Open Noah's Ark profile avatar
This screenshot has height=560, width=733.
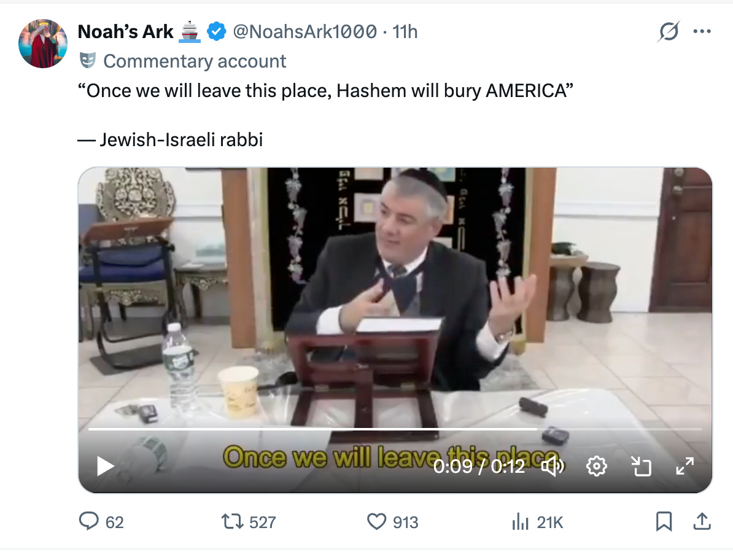42,44
